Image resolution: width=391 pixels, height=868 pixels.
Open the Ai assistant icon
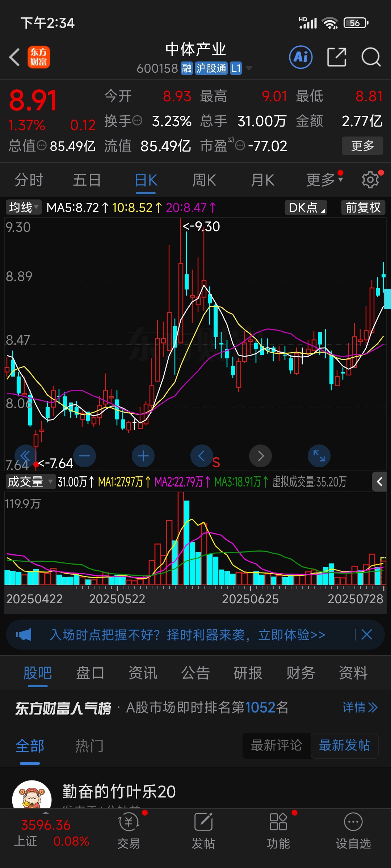point(301,57)
